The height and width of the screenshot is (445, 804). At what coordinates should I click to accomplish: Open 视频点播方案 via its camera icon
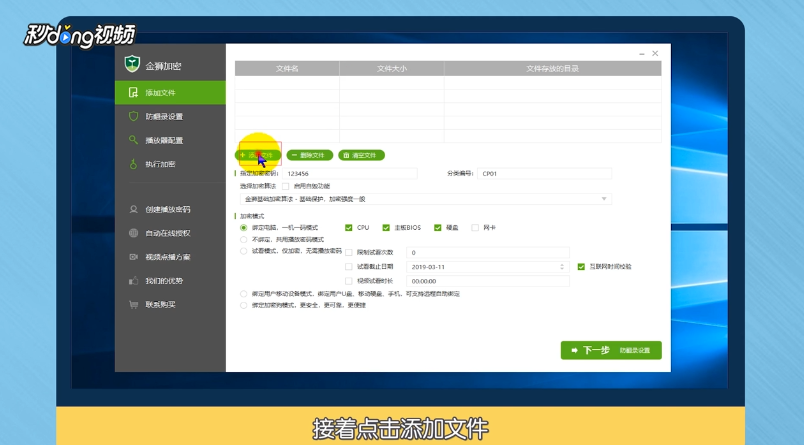point(133,257)
